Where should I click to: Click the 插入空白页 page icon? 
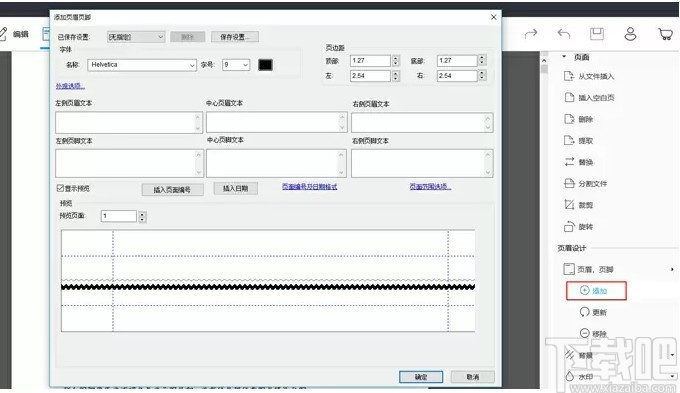pyautogui.click(x=569, y=97)
